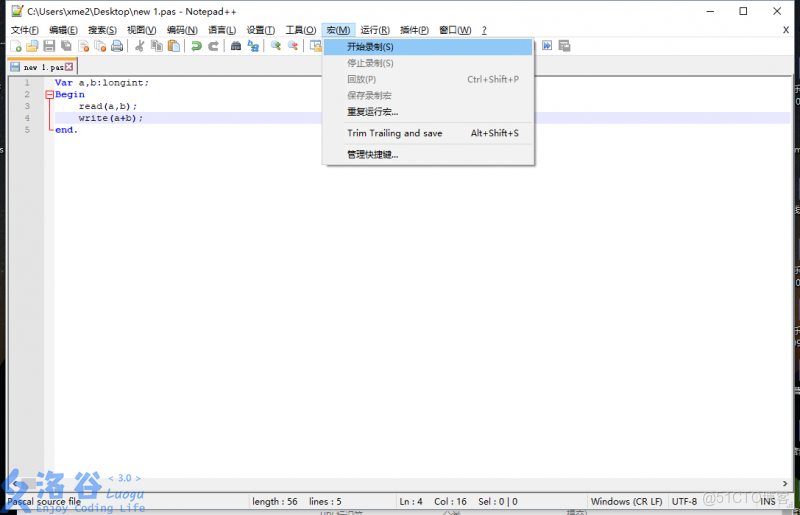Click the Replace toolbar icon
The height and width of the screenshot is (515, 800).
(253, 46)
